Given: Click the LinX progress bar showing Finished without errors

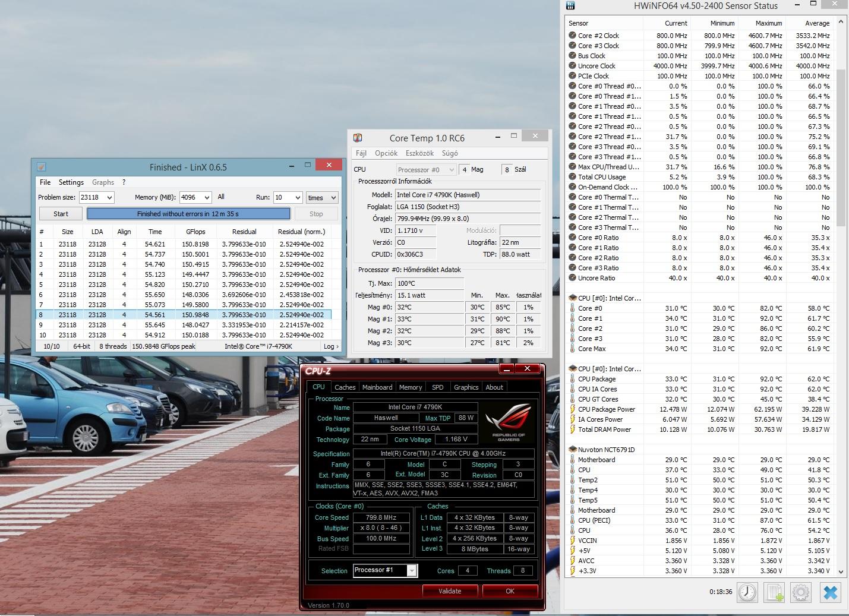Looking at the screenshot, I should (x=188, y=214).
